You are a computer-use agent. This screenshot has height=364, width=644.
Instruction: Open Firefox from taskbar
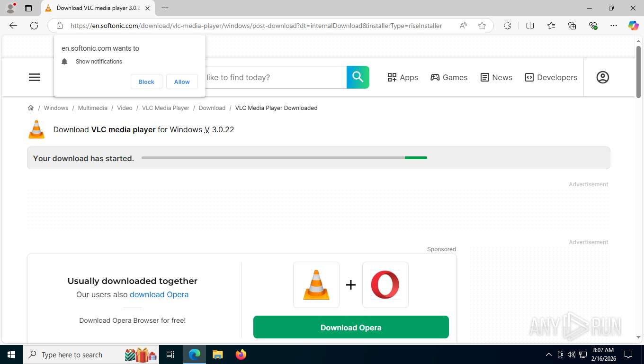(241, 355)
